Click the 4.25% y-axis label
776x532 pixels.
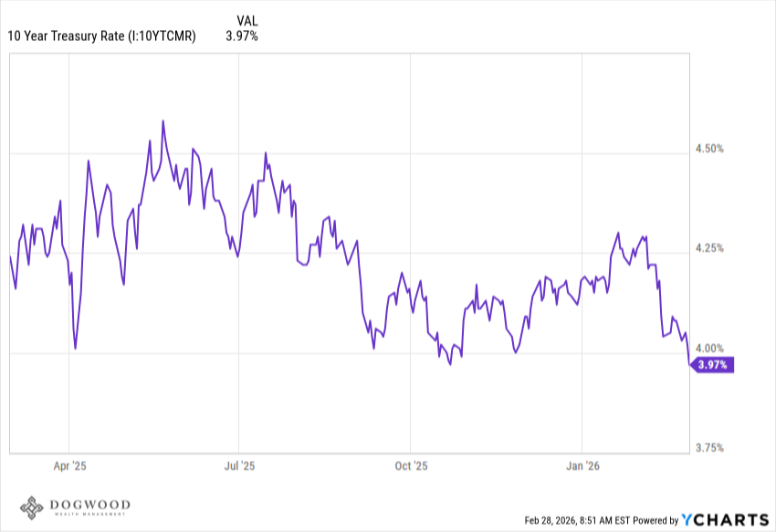coord(708,248)
